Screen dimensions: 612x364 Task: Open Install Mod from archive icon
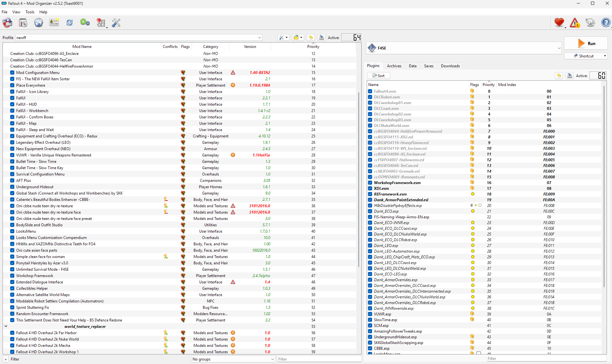23,23
